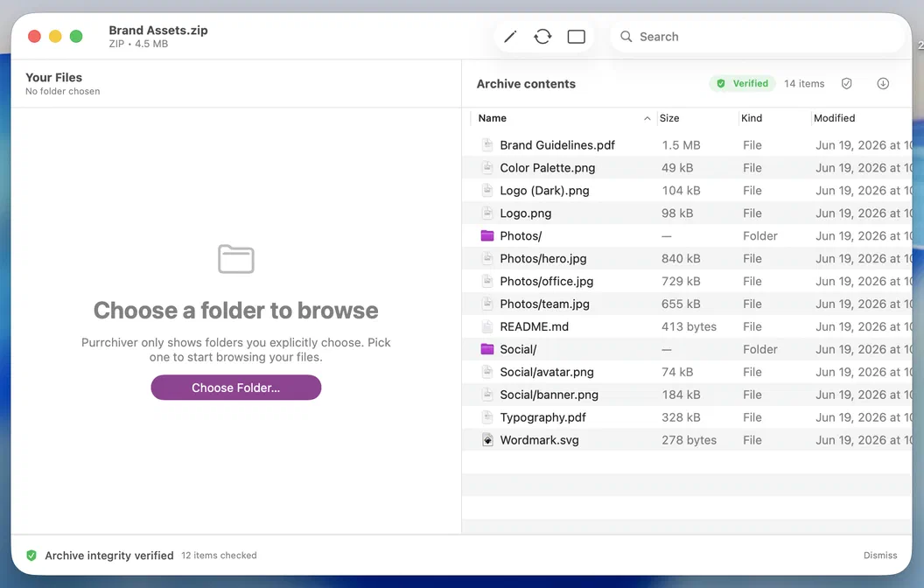Screen dimensions: 924x588
Task: Select the Social/banner.png file name
Action: tap(549, 395)
